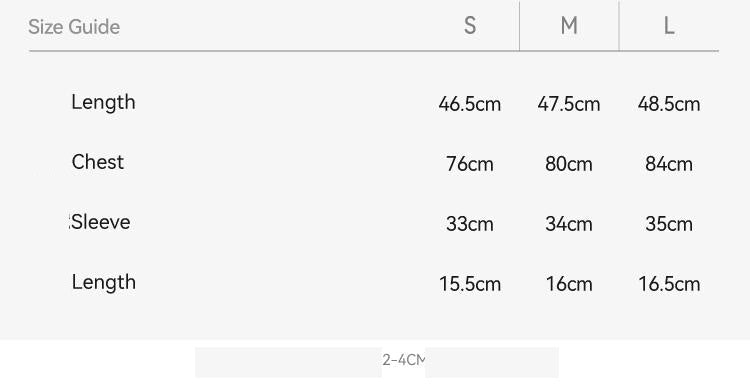
Task: Click the 16.5cm value
Action: (x=669, y=284)
